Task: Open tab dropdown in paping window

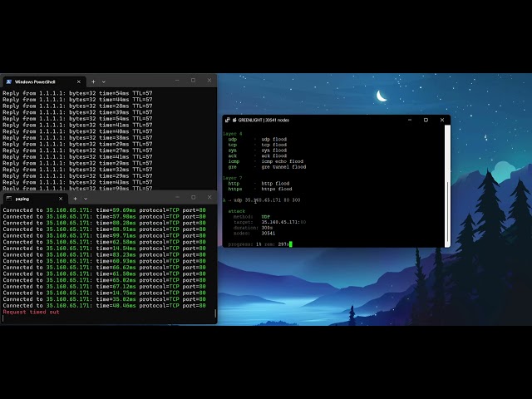Action: [x=86, y=199]
